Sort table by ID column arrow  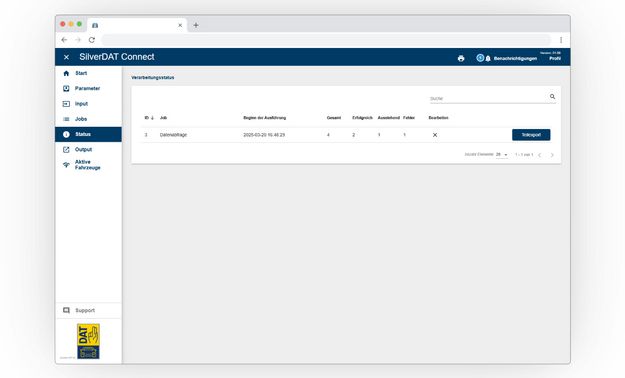(152, 118)
